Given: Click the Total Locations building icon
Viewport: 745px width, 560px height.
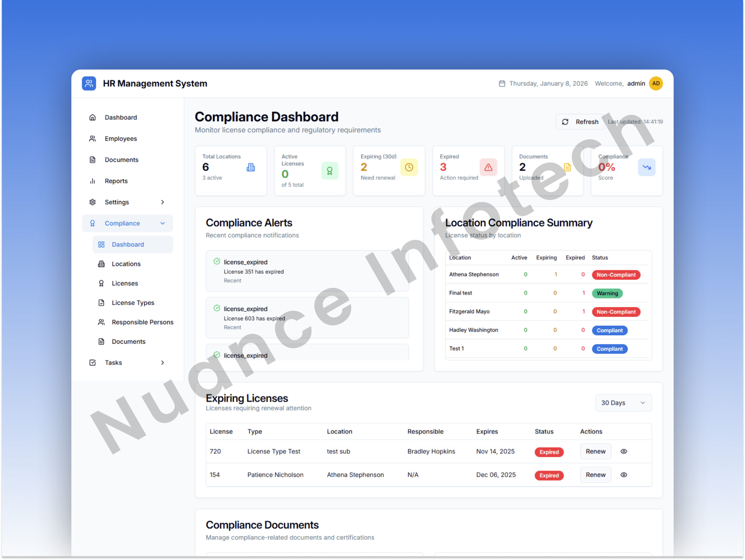Looking at the screenshot, I should click(x=251, y=167).
